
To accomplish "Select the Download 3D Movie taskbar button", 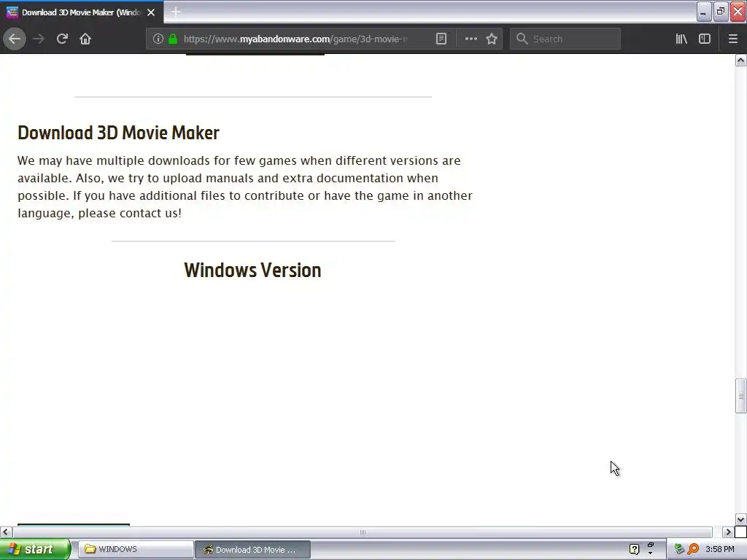I will (252, 550).
